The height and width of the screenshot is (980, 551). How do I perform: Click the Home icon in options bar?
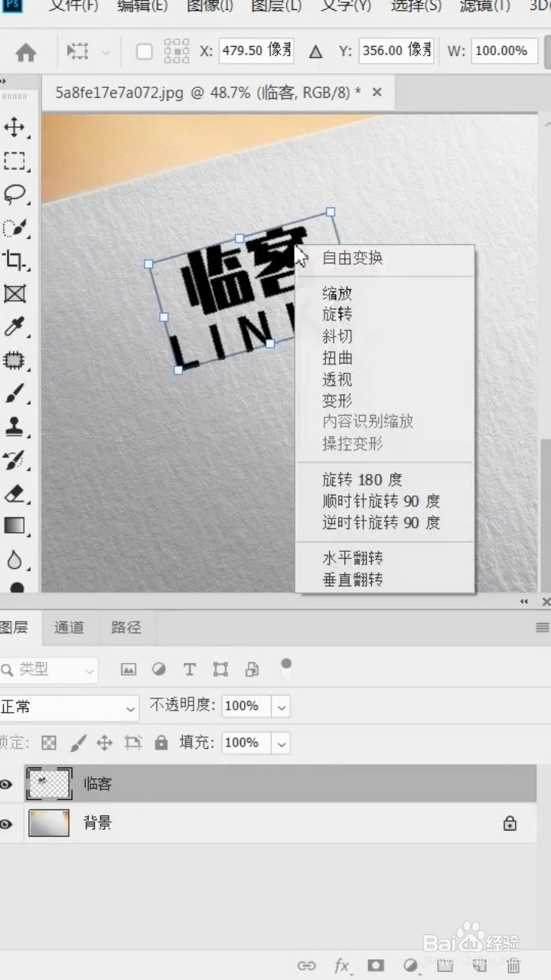pyautogui.click(x=26, y=52)
